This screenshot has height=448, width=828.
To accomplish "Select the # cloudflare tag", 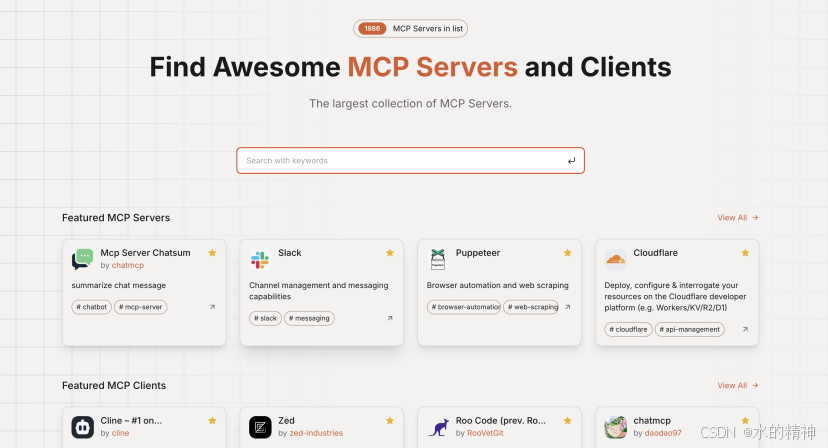I will click(x=628, y=329).
